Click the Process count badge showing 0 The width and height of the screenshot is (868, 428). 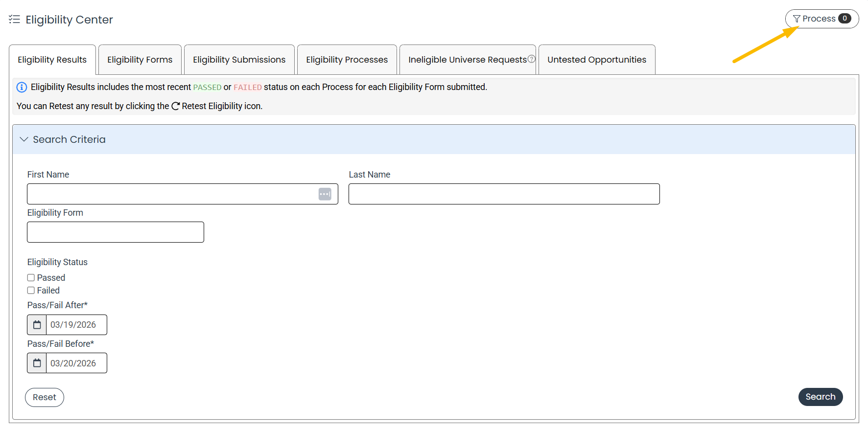(845, 19)
